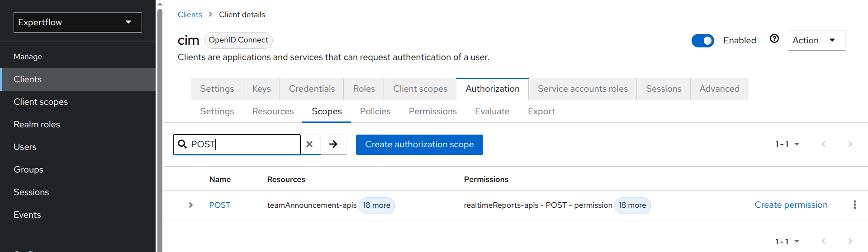The height and width of the screenshot is (252, 868).
Task: Switch to the Credentials tab
Action: 312,89
